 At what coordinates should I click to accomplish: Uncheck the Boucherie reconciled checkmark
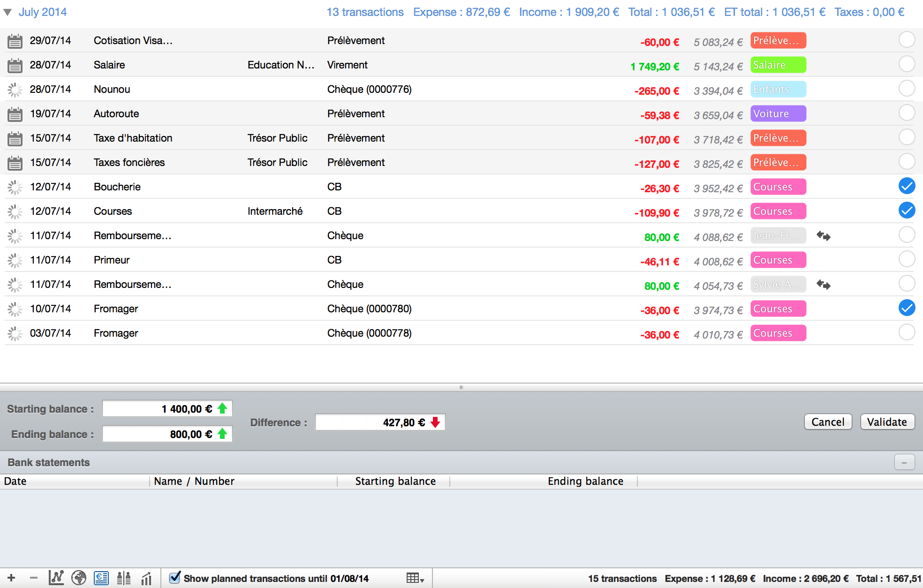click(907, 186)
